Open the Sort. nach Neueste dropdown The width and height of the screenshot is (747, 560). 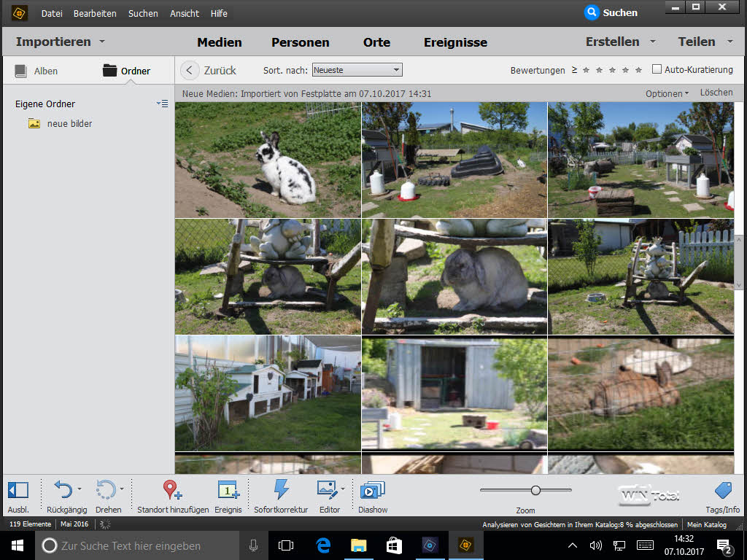pyautogui.click(x=357, y=70)
